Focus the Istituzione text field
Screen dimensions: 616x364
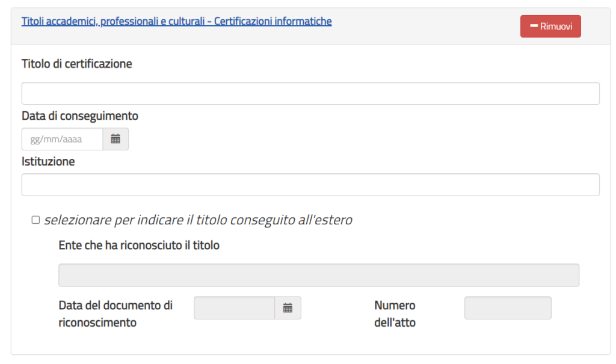click(310, 185)
